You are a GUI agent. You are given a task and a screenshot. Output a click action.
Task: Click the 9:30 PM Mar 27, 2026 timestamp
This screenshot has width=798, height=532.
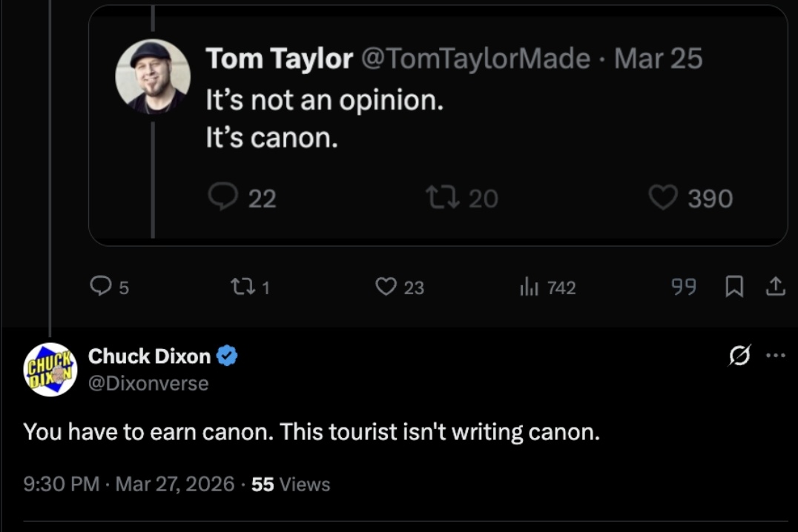pos(129,485)
